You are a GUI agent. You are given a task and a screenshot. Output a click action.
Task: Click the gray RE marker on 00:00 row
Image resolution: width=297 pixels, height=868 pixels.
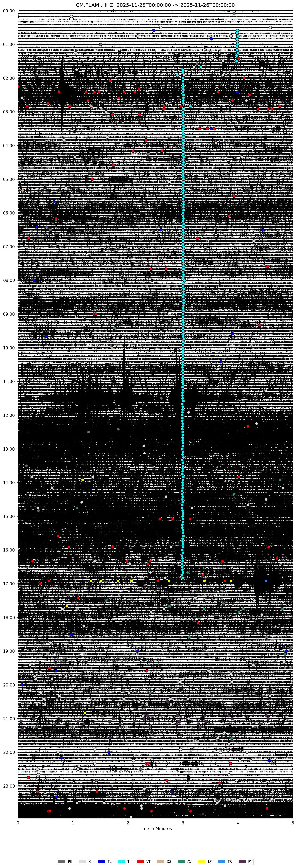(234, 13)
